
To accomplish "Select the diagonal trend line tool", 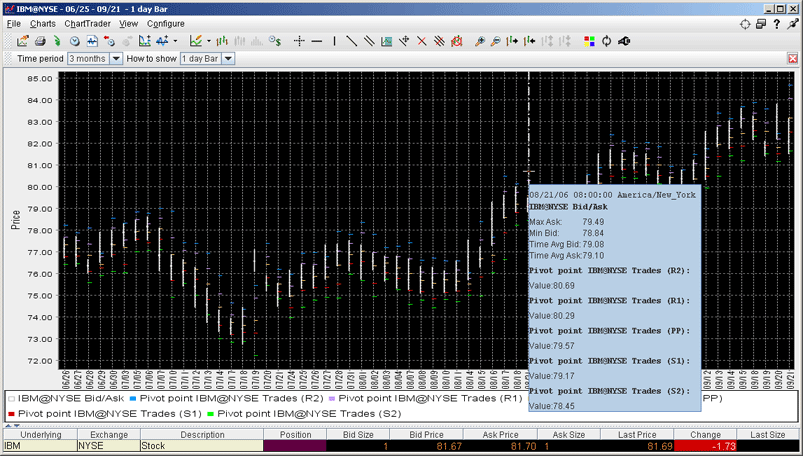I will point(352,41).
